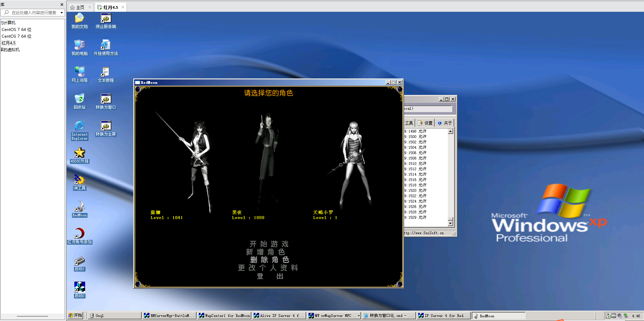This screenshot has width=644, height=321.
Task: Expand the library search dropdown arrow
Action: point(62,13)
